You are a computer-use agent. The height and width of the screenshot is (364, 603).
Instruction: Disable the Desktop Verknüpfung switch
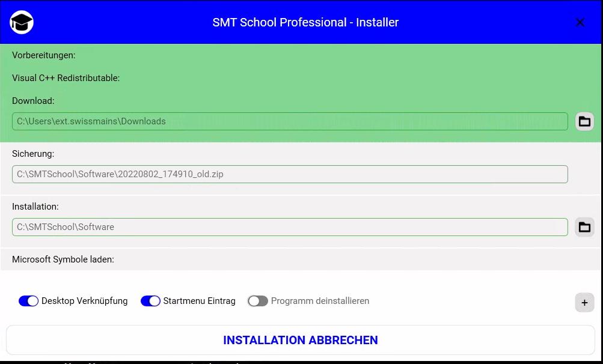click(x=29, y=301)
